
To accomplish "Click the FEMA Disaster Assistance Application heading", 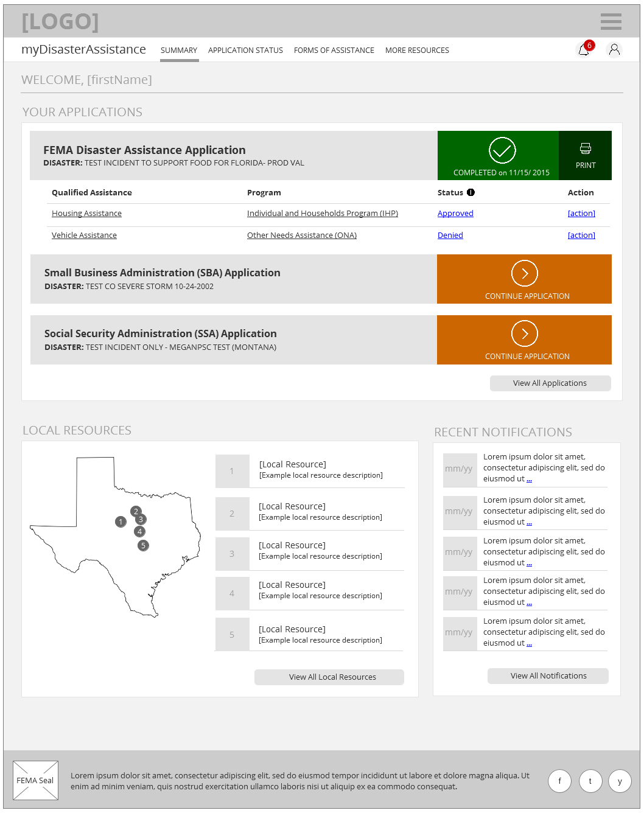I will [x=144, y=150].
